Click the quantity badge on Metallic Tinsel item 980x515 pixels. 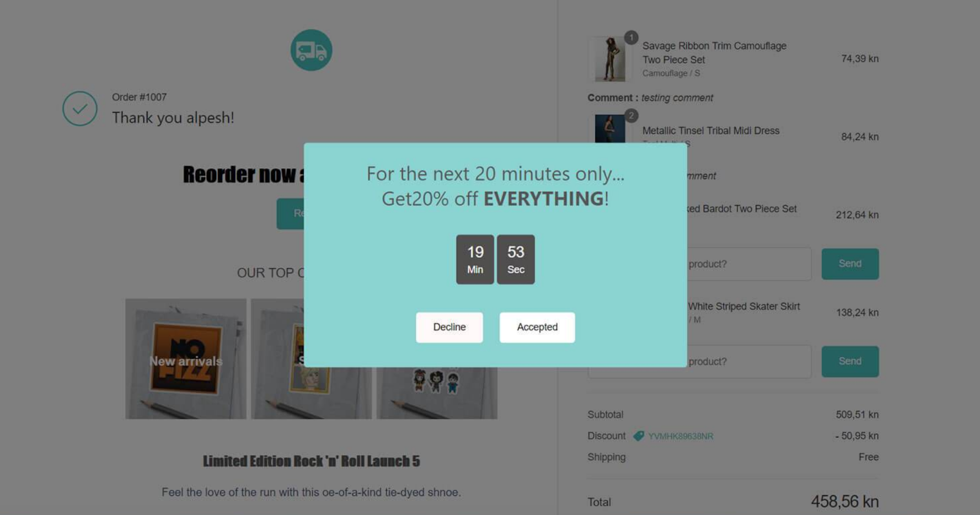[631, 116]
